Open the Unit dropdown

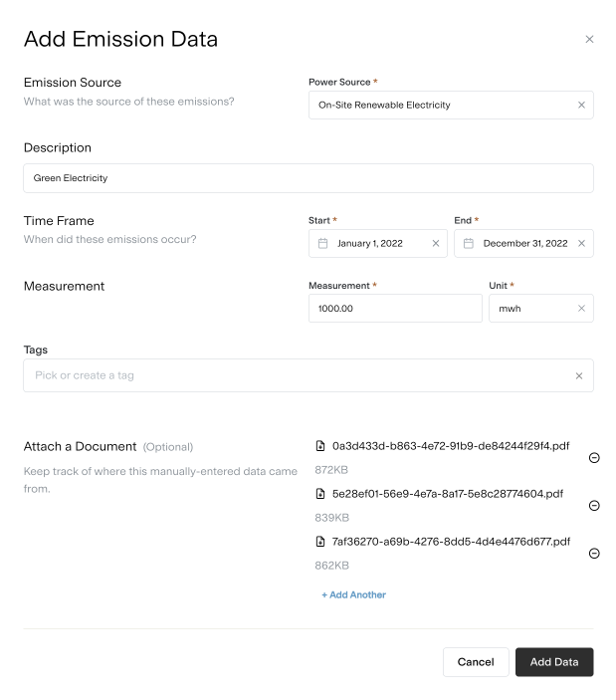pos(527,309)
